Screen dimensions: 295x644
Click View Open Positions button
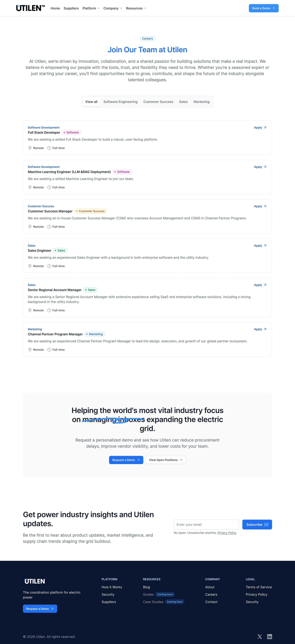click(166, 460)
